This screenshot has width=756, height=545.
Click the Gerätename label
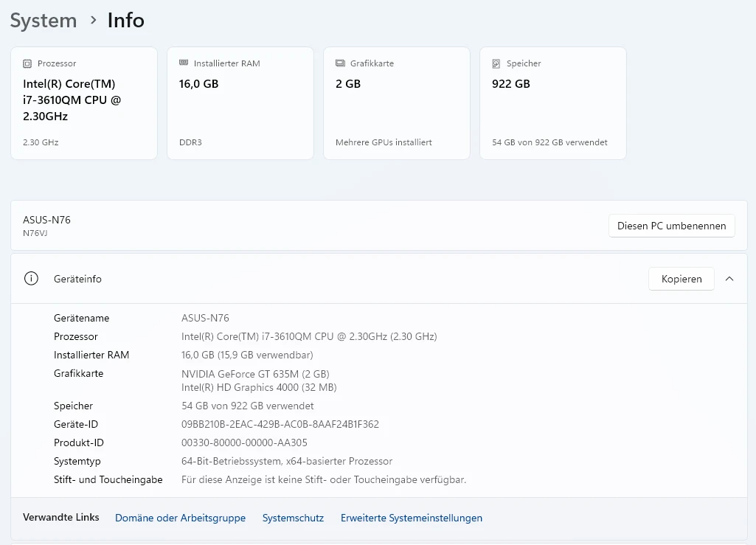pos(81,319)
